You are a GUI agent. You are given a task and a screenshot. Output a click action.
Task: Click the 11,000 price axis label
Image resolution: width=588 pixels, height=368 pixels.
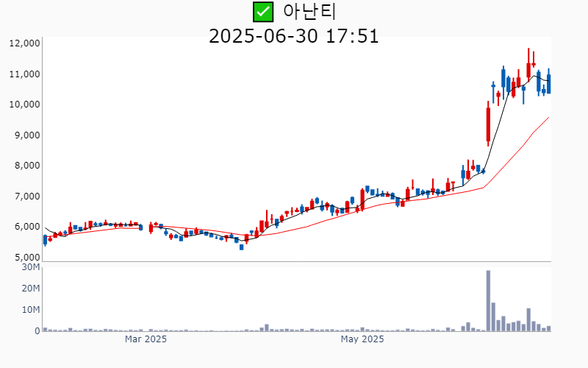coord(24,74)
